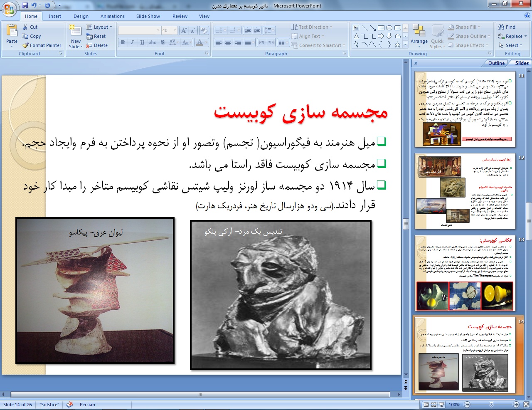Open the font size dropdown
The height and width of the screenshot is (410, 532).
tap(175, 30)
